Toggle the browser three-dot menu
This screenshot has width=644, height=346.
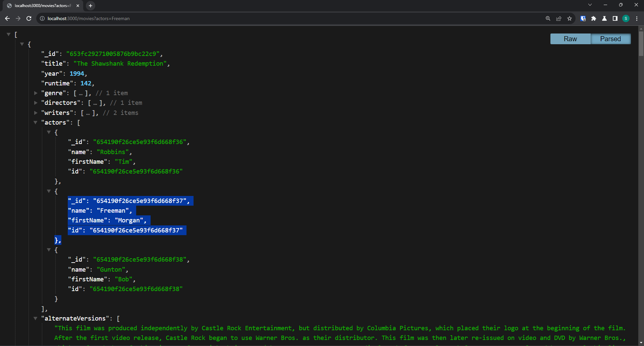point(637,18)
